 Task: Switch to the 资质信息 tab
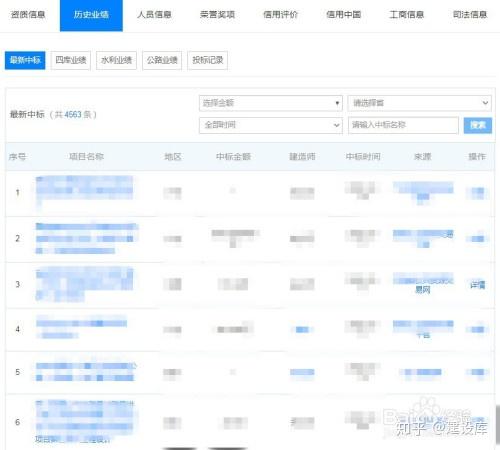[28, 15]
